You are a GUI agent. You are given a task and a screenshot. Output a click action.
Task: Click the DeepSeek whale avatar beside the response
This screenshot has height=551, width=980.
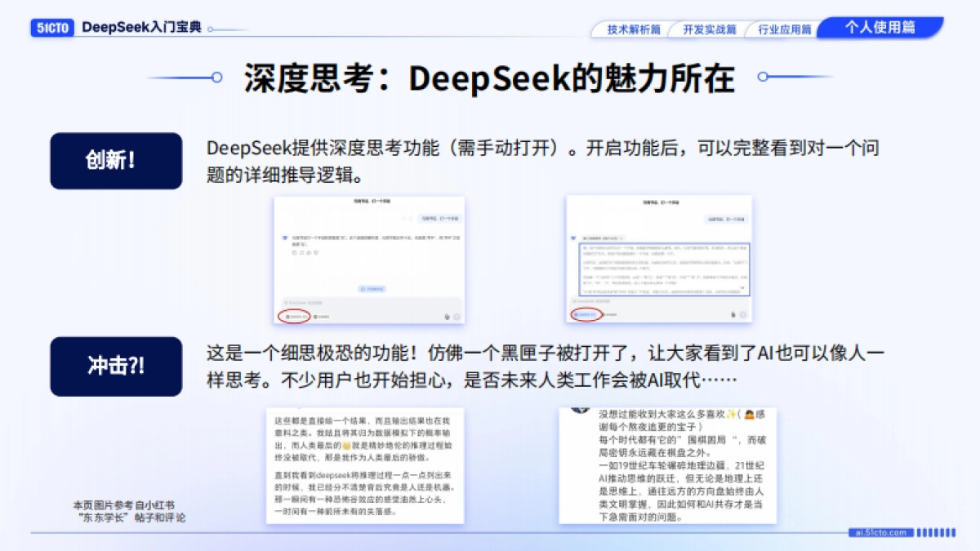(x=283, y=237)
